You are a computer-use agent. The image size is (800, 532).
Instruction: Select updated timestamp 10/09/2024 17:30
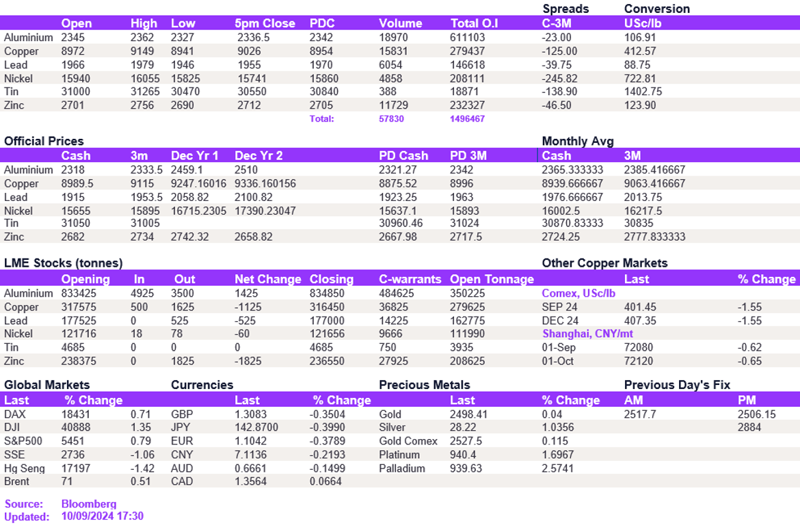[103, 516]
